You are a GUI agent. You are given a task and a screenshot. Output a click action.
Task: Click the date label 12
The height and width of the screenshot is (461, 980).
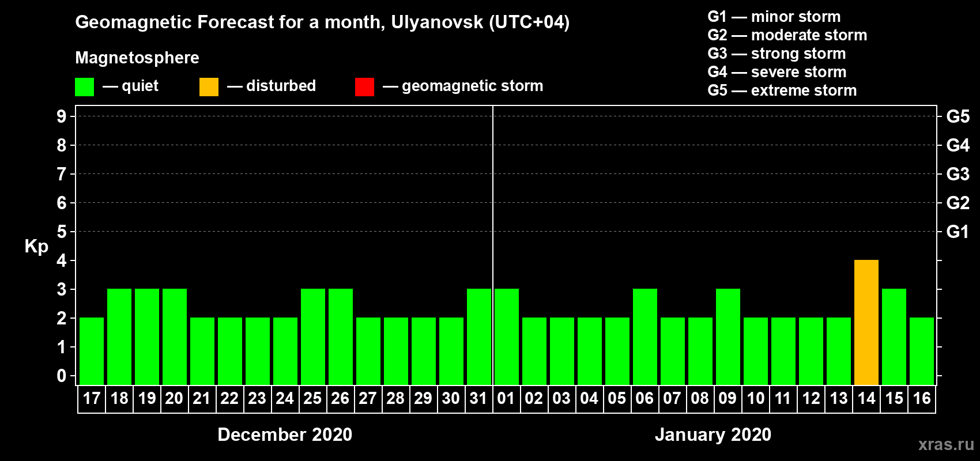811,399
